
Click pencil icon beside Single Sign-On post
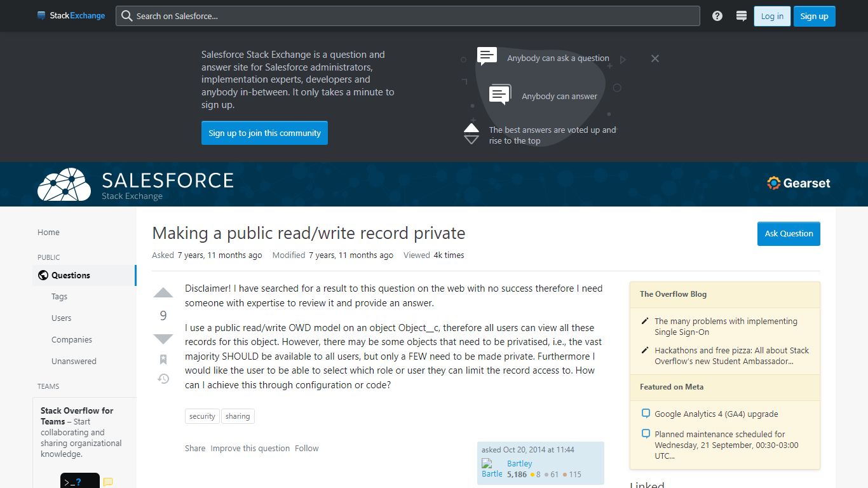[646, 322]
